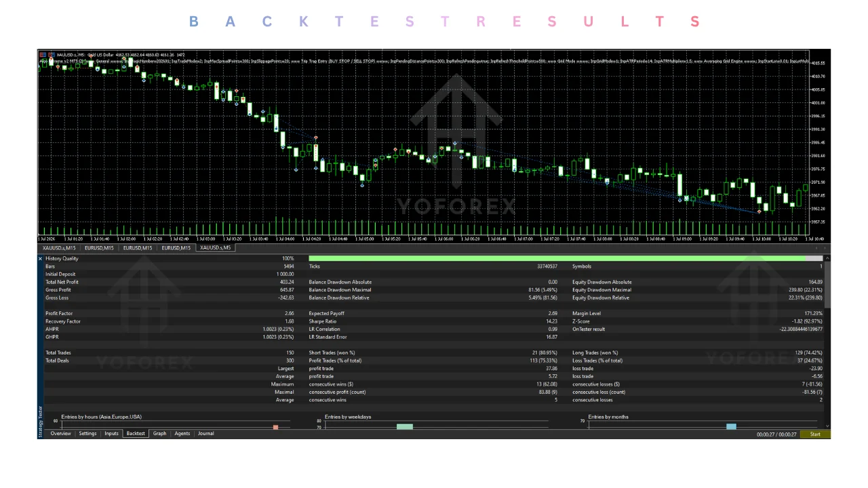
Task: Click the 4015.55 price axis label
Action: click(818, 63)
